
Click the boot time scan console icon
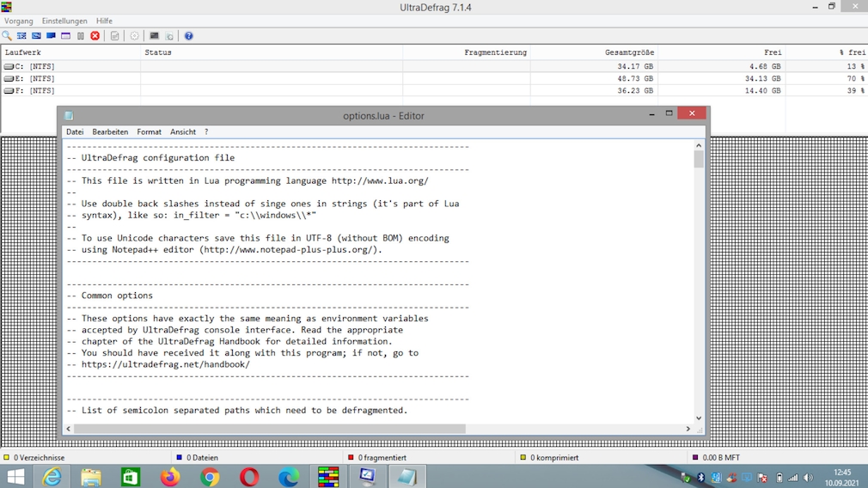point(155,36)
